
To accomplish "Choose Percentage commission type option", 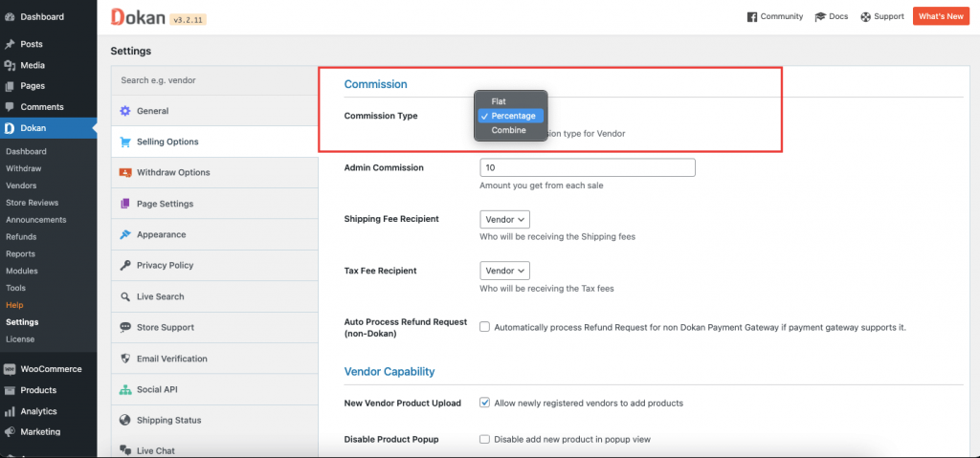I will pyautogui.click(x=511, y=116).
